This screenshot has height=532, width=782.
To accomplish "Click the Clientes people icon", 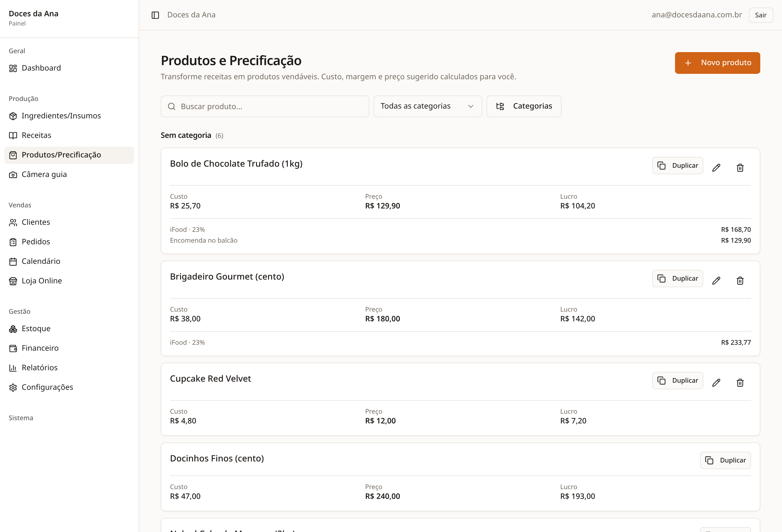I will (13, 222).
